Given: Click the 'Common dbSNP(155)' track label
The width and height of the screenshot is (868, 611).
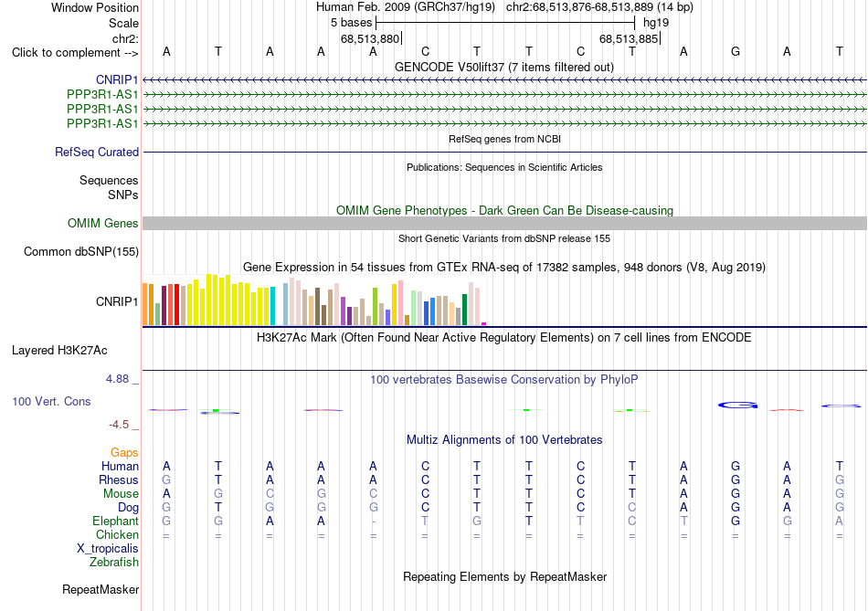Looking at the screenshot, I should click(x=81, y=252).
